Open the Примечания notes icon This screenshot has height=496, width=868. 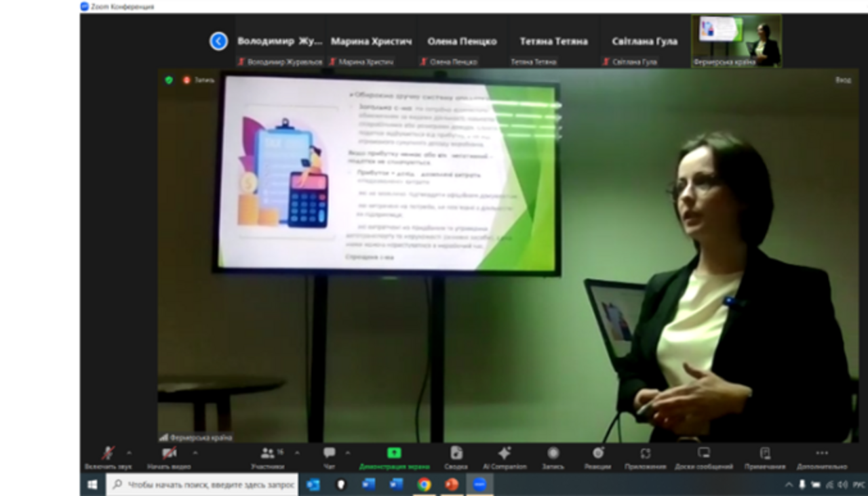765,454
